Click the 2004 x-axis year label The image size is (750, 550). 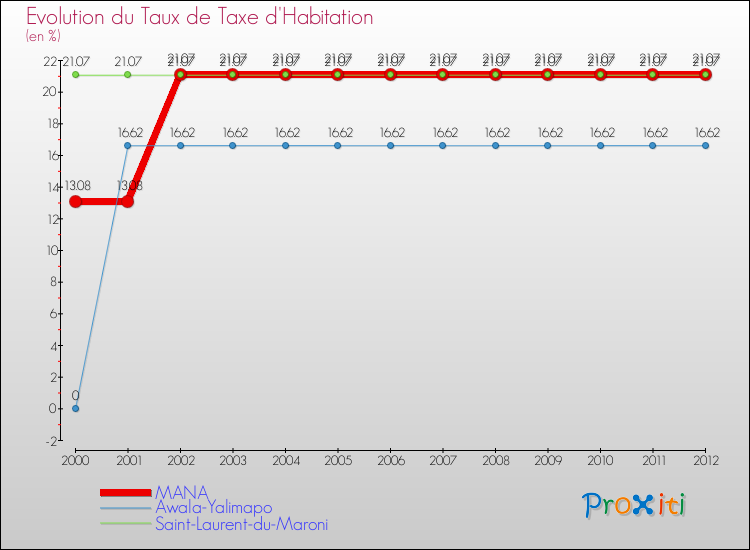286,461
